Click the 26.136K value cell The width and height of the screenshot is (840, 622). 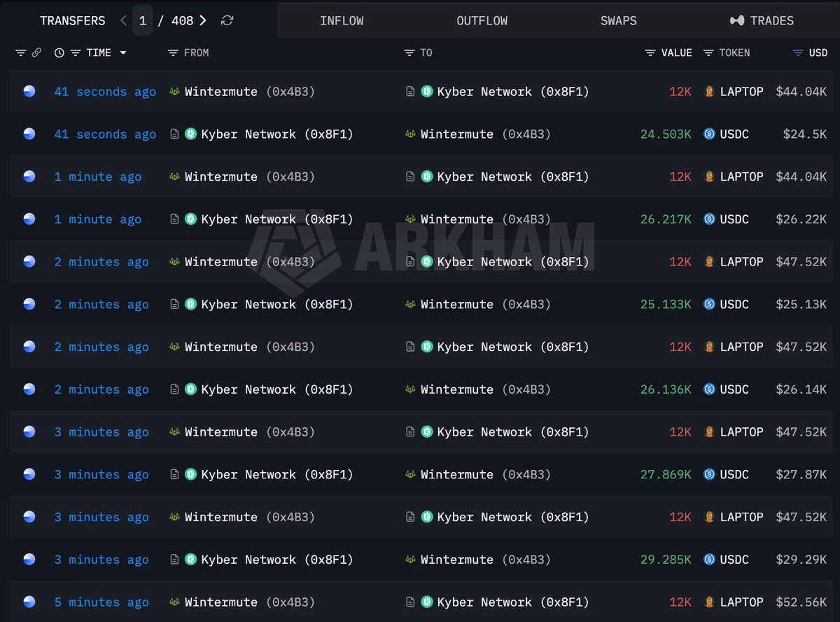click(x=666, y=389)
